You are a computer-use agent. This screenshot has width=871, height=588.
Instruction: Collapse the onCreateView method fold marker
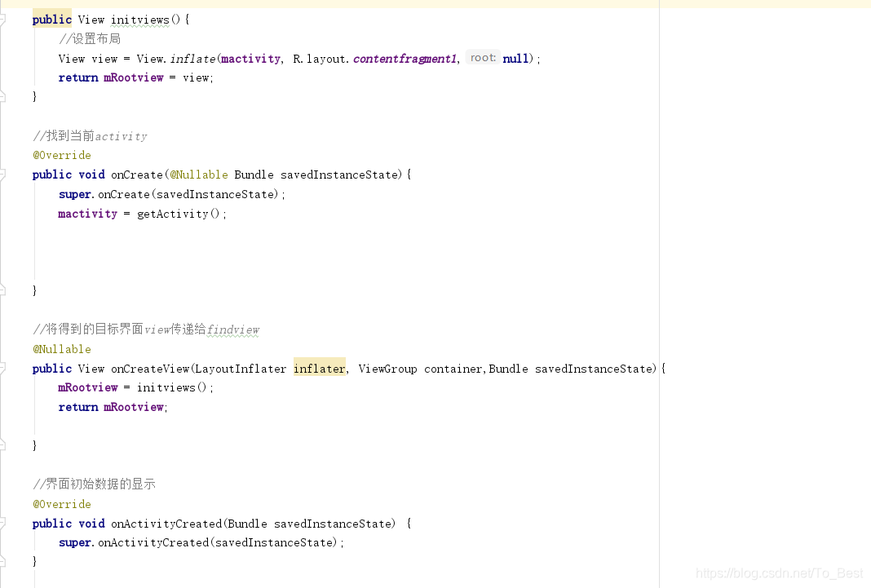[2, 369]
